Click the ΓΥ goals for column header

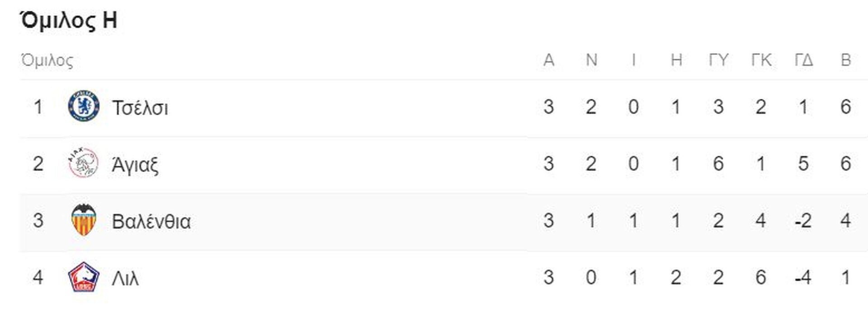(718, 60)
